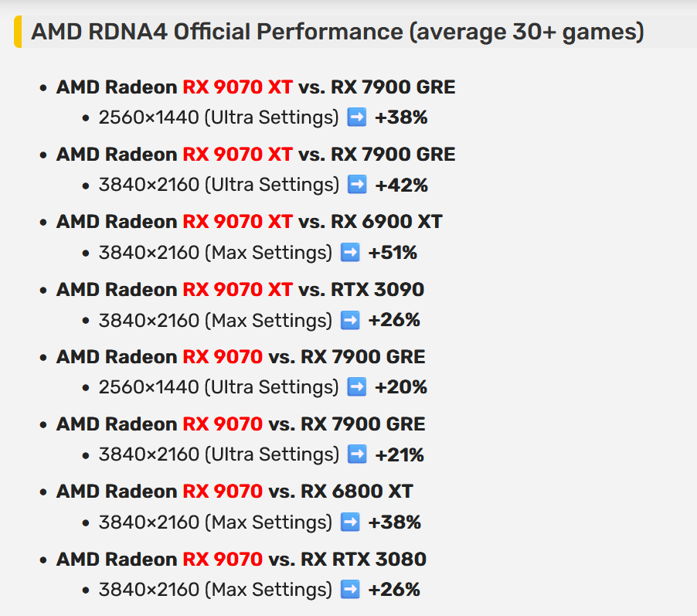The image size is (697, 616).
Task: Click the arrow under the RTX 3090 comparison
Action: coord(350,319)
